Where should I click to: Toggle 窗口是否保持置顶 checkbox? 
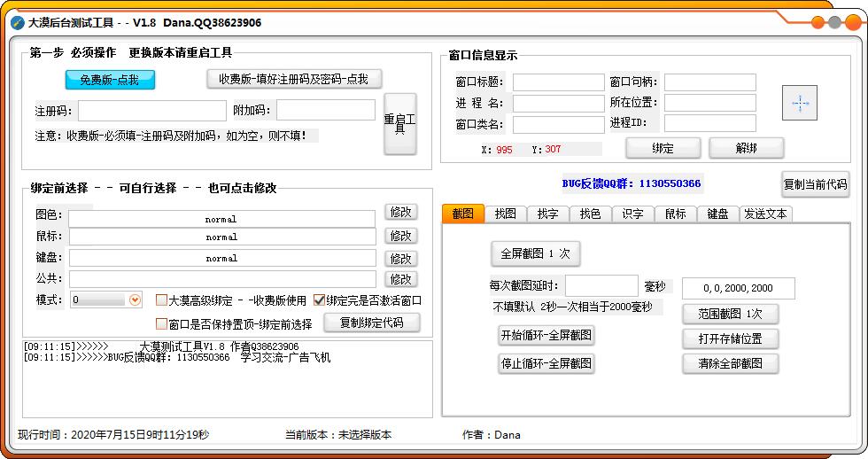coord(161,323)
